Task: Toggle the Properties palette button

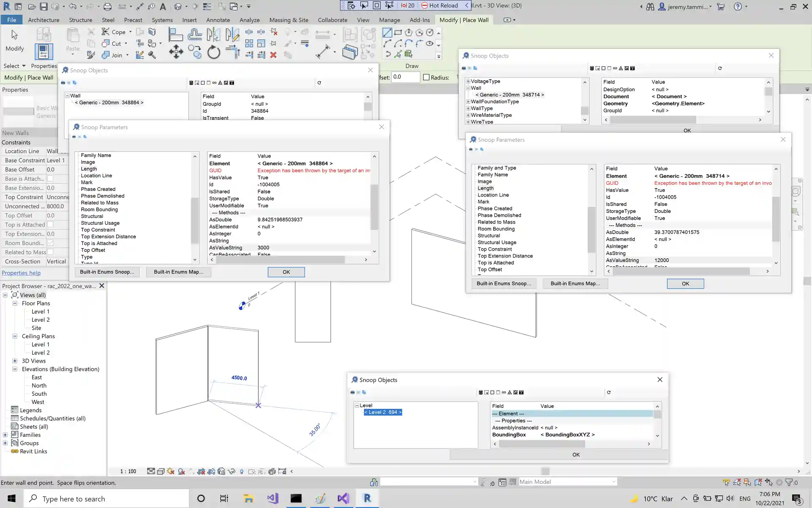Action: coord(44,52)
